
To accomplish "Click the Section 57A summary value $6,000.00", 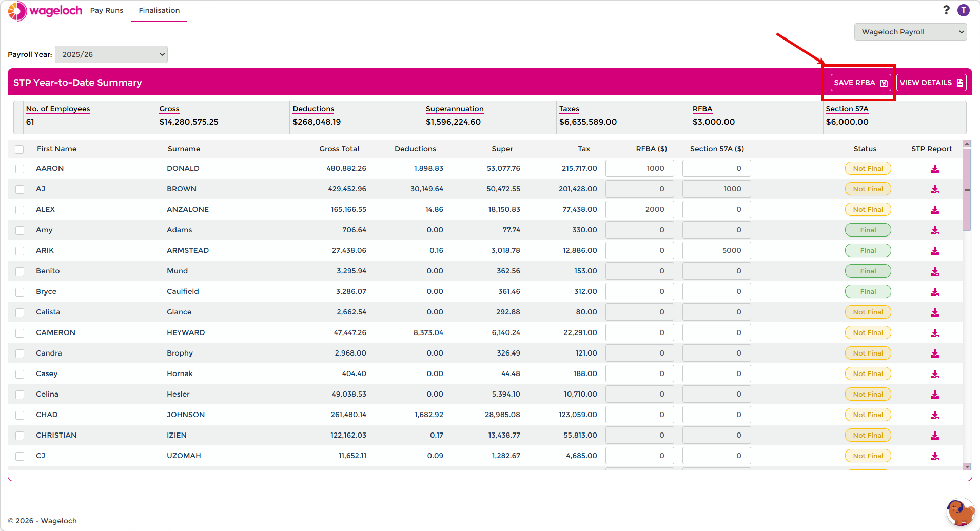I will pos(847,122).
